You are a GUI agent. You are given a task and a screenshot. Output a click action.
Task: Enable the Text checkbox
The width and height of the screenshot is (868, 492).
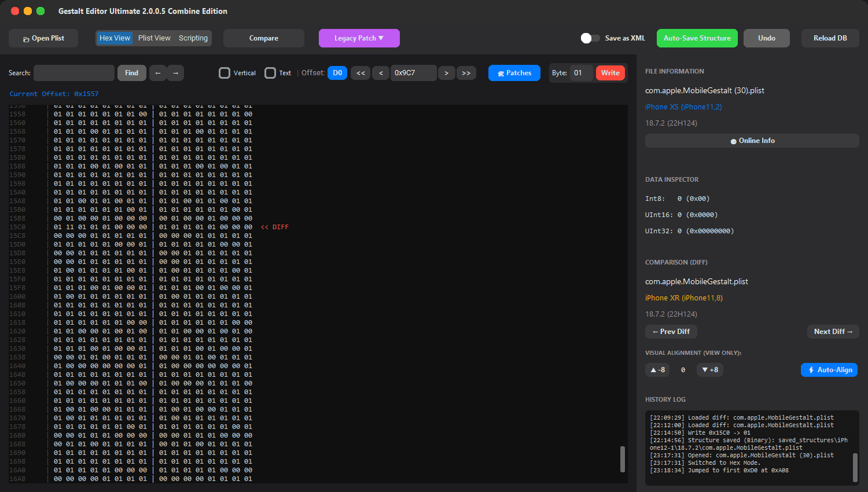(270, 73)
